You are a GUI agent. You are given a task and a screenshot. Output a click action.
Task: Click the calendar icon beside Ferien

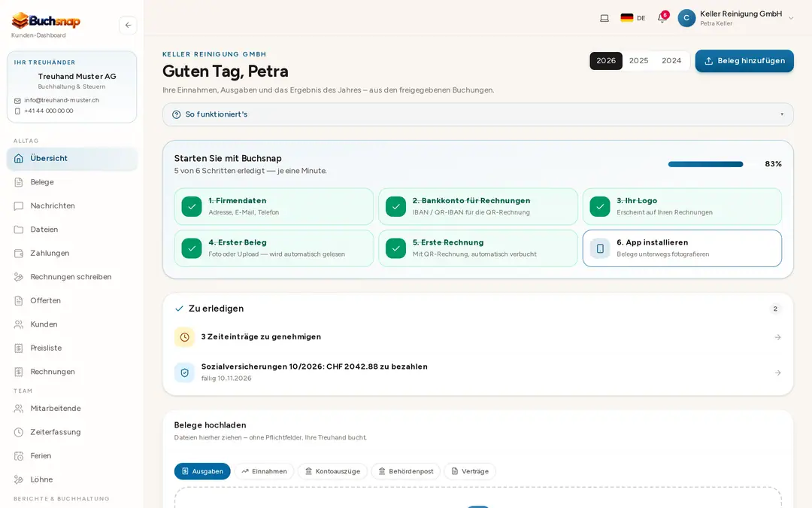[19, 456]
